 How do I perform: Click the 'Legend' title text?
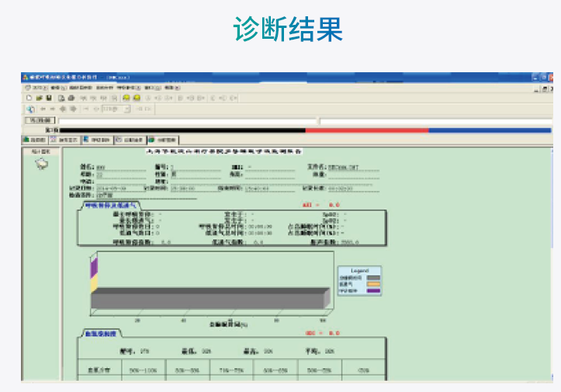pos(359,271)
